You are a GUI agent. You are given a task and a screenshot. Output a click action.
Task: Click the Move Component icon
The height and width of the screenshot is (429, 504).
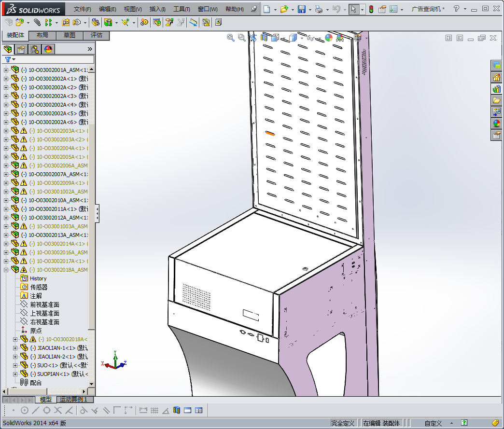tap(77, 22)
